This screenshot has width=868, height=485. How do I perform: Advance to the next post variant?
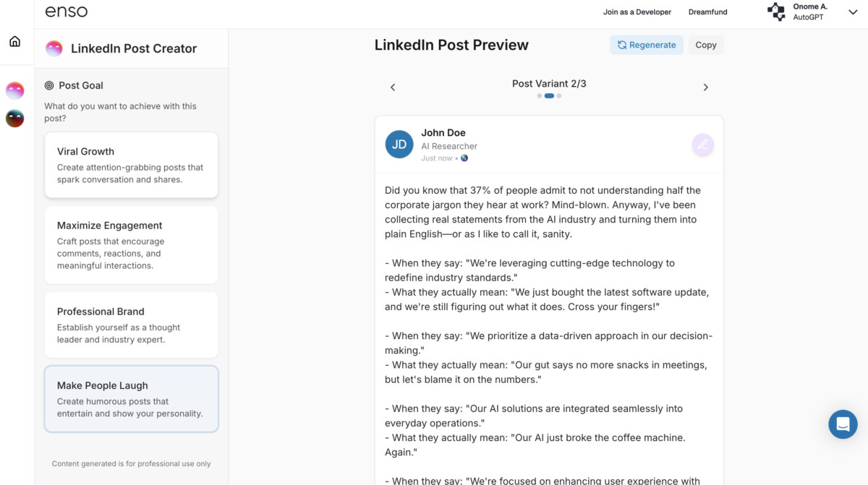(x=705, y=87)
